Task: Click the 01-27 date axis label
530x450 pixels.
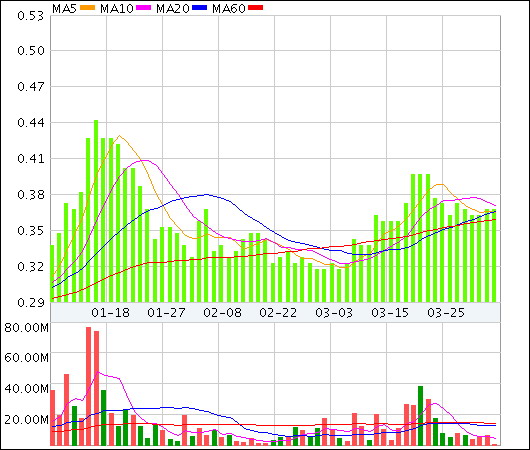Action: coord(166,313)
